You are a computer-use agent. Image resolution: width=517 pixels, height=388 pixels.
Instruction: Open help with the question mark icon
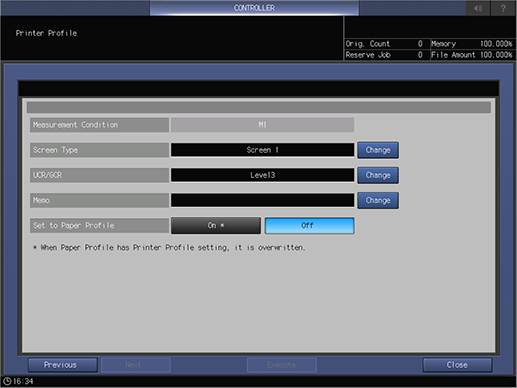tap(503, 8)
